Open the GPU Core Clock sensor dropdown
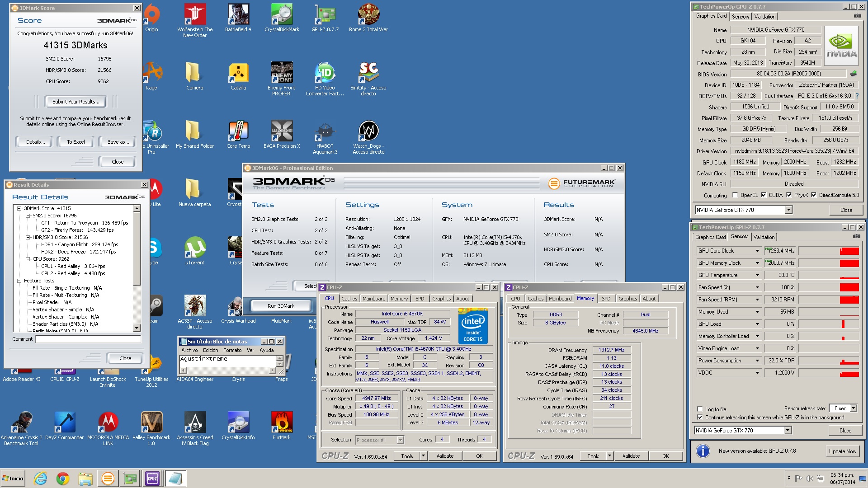This screenshot has height=488, width=868. [x=757, y=251]
